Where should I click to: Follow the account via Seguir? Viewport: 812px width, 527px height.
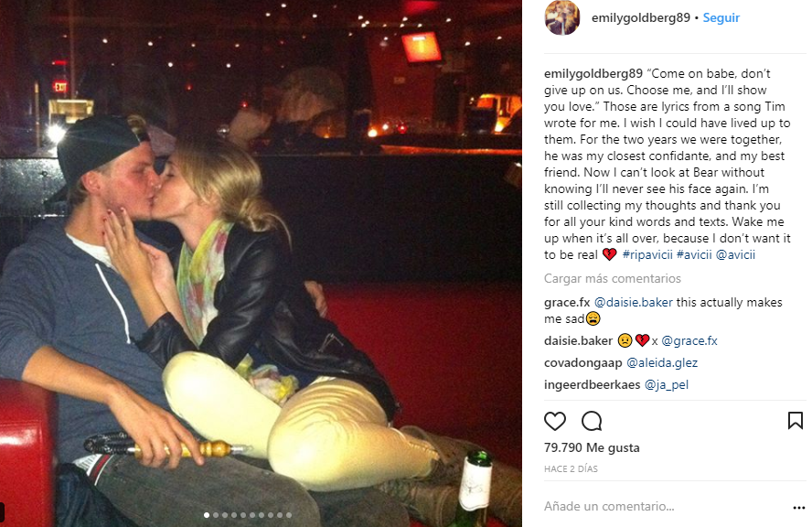(721, 17)
